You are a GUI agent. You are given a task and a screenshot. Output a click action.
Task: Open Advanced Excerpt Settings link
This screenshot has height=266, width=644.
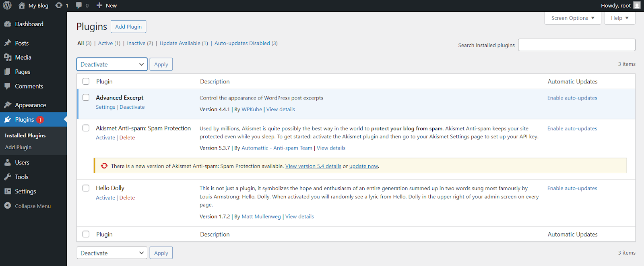105,107
